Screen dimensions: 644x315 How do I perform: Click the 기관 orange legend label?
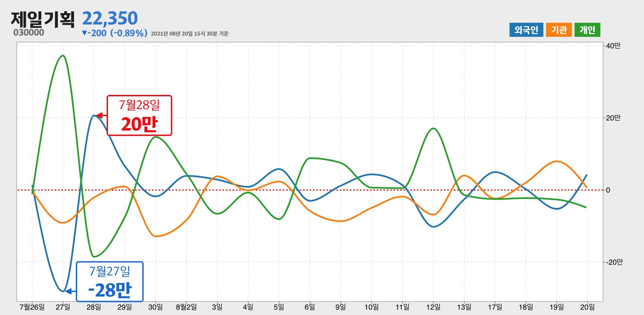click(559, 30)
